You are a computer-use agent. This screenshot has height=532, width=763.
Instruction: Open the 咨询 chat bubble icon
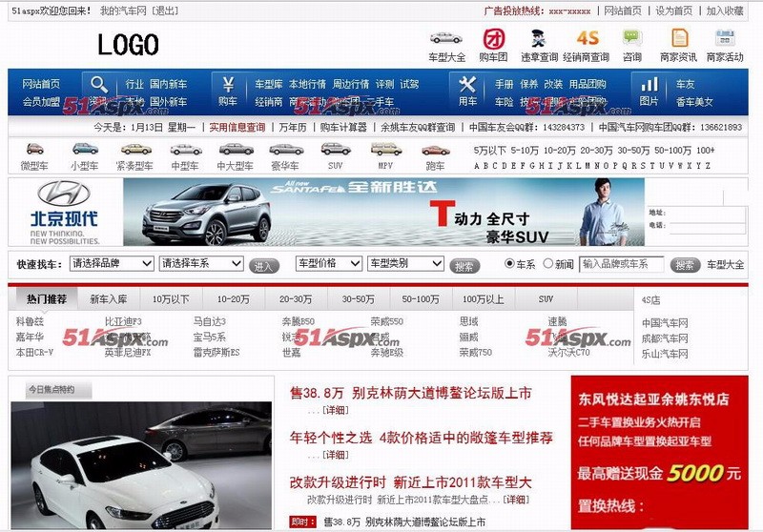tap(632, 38)
